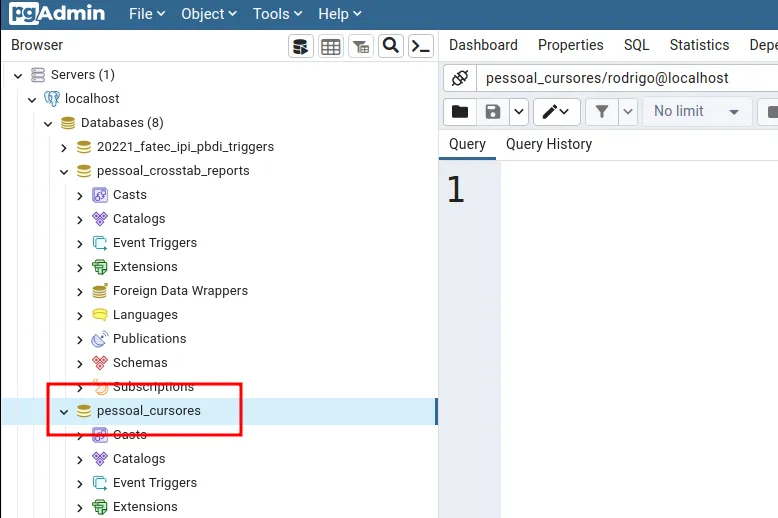Click the Open File folder icon
The width and height of the screenshot is (778, 518).
coord(460,112)
